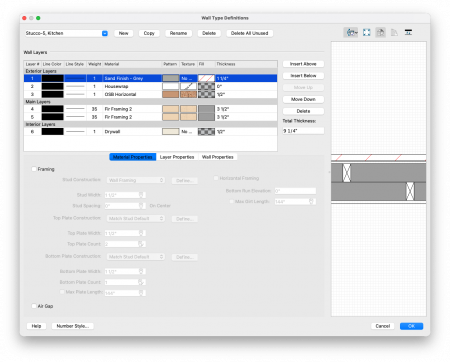Click the Thickness column header
This screenshot has width=450, height=362.
point(246,64)
